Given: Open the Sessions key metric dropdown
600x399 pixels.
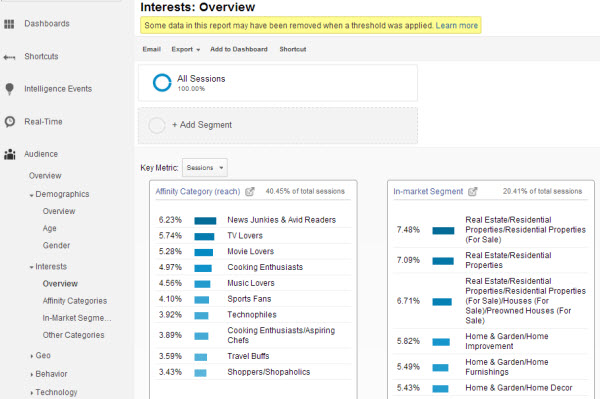Looking at the screenshot, I should (205, 168).
